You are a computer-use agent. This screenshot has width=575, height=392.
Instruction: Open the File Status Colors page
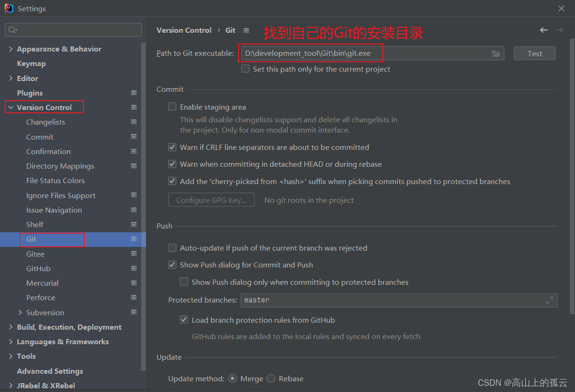(x=55, y=180)
